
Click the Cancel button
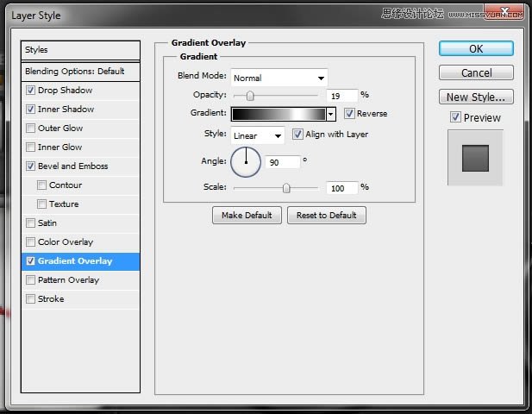pyautogui.click(x=476, y=72)
